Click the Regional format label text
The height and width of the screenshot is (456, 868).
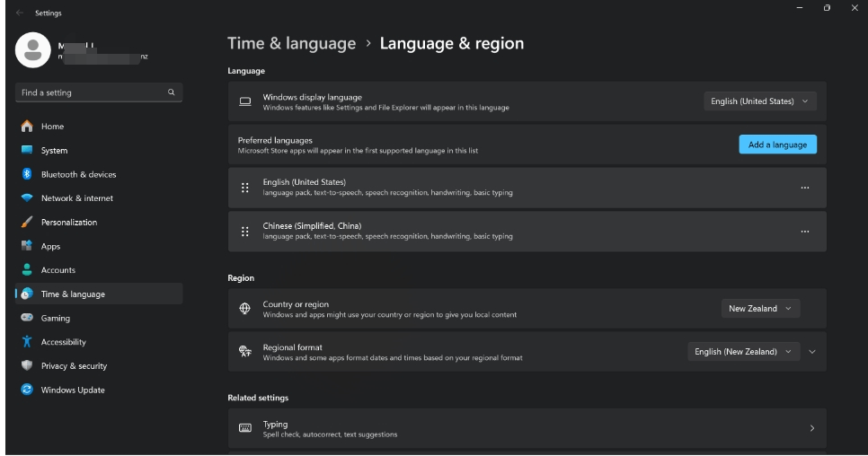click(292, 347)
